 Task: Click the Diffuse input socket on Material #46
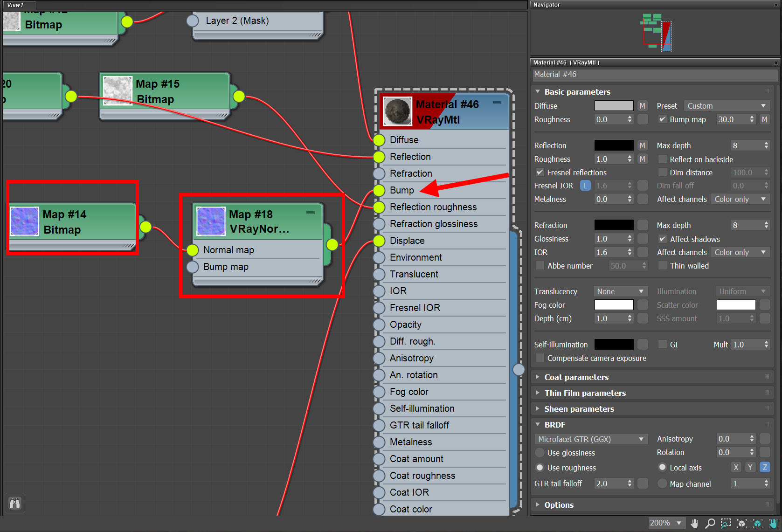(379, 140)
